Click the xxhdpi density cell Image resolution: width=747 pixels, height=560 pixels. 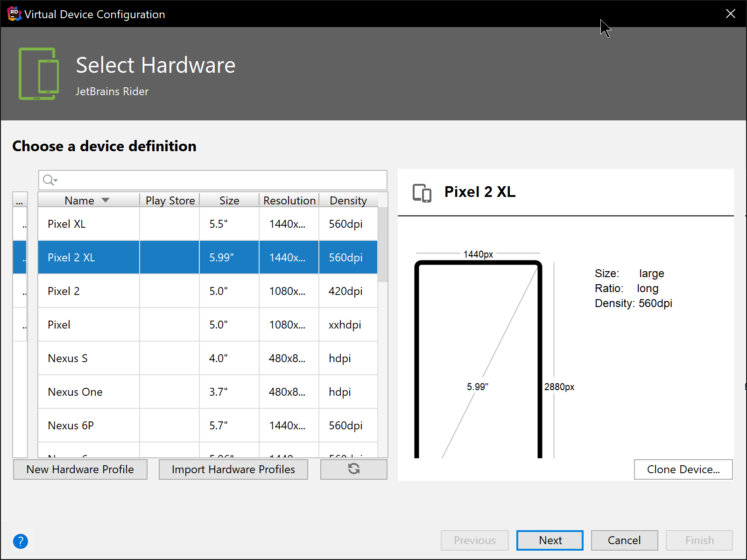[348, 325]
